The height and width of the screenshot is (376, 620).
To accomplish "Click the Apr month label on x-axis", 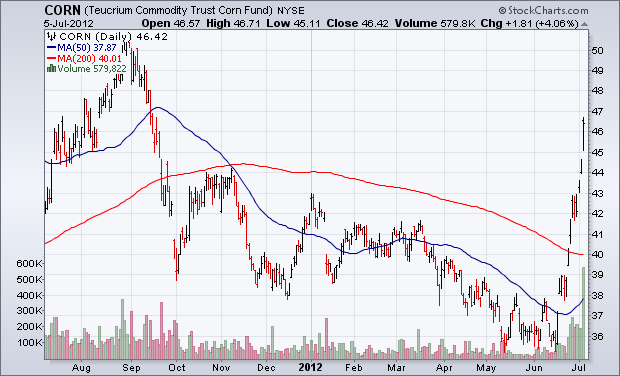I will coord(444,368).
